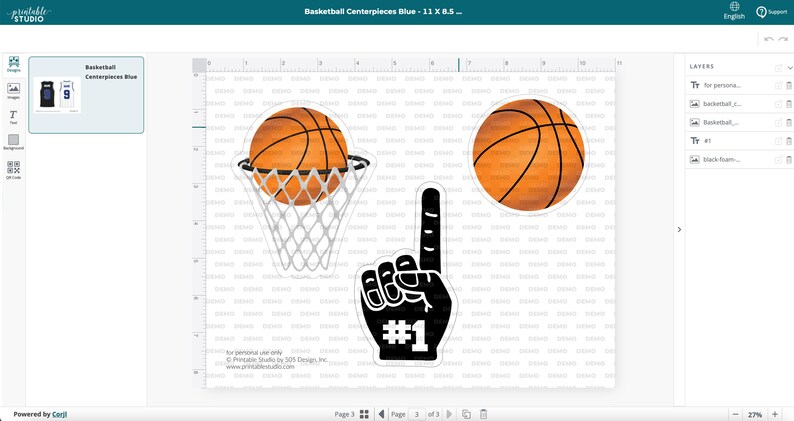The width and height of the screenshot is (794, 421).
Task: Duplicate the current page
Action: coord(466,414)
